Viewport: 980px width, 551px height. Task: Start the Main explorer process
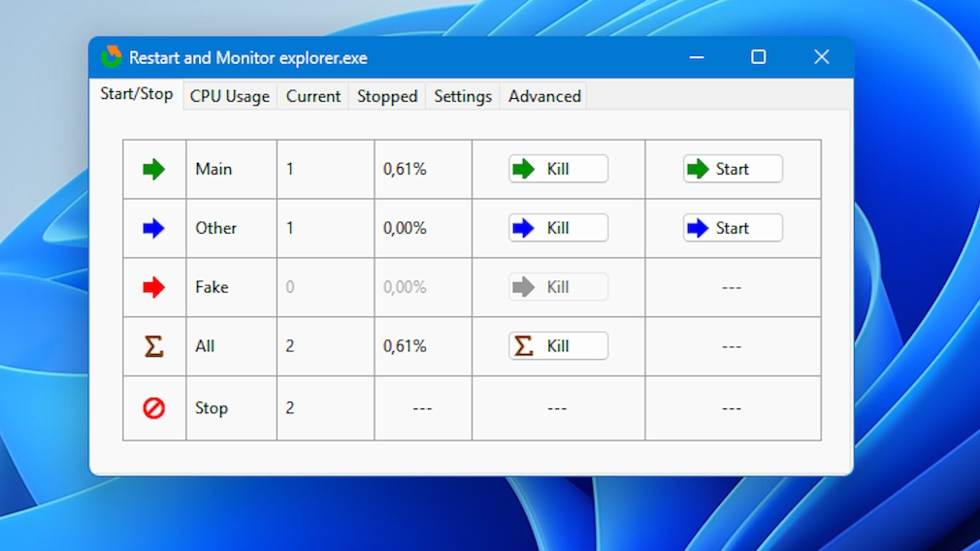(733, 169)
